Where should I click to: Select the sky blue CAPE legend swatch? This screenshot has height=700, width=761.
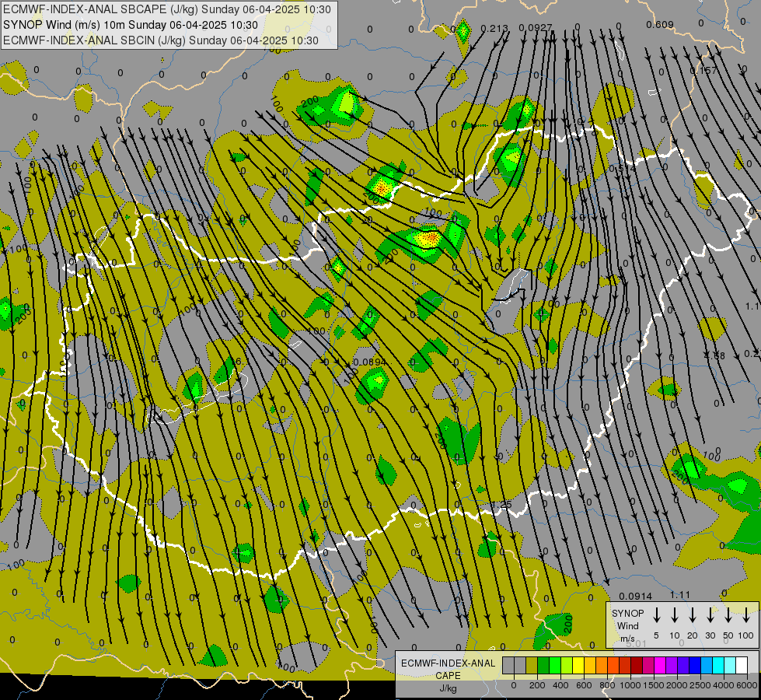706,665
